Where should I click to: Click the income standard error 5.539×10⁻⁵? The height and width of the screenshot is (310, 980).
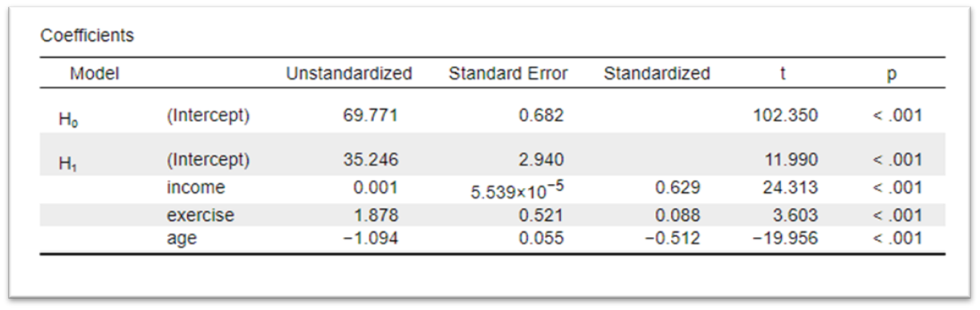517,192
